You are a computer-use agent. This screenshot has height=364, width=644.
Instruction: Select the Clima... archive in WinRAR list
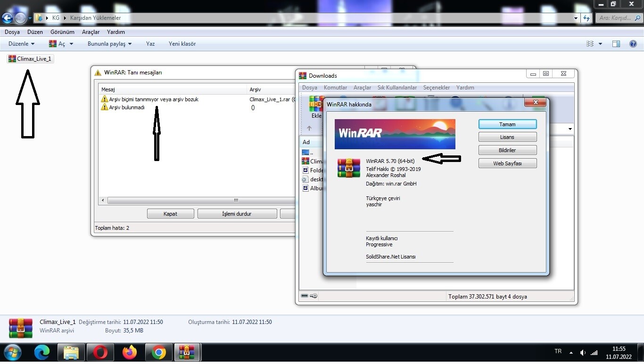point(313,162)
